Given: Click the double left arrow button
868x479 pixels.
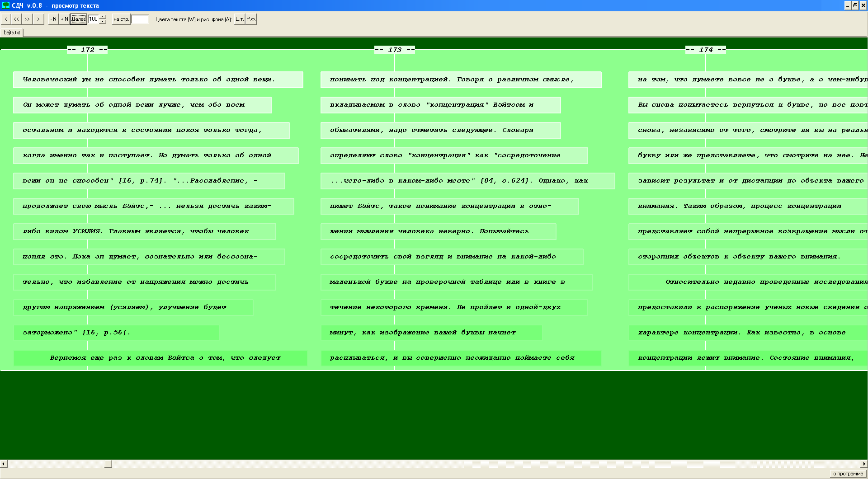Looking at the screenshot, I should (16, 19).
